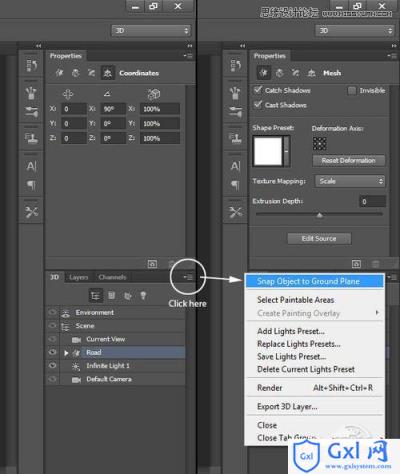The image size is (400, 474).
Task: Choose Render from the 3D menu
Action: coord(315,388)
